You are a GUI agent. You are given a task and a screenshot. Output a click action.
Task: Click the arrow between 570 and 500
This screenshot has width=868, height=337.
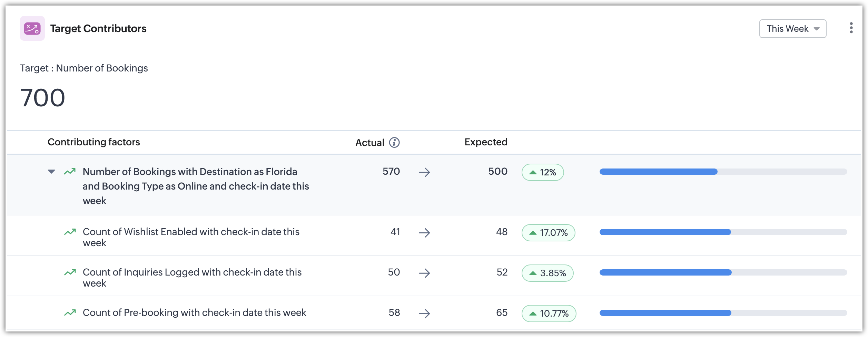click(x=424, y=172)
